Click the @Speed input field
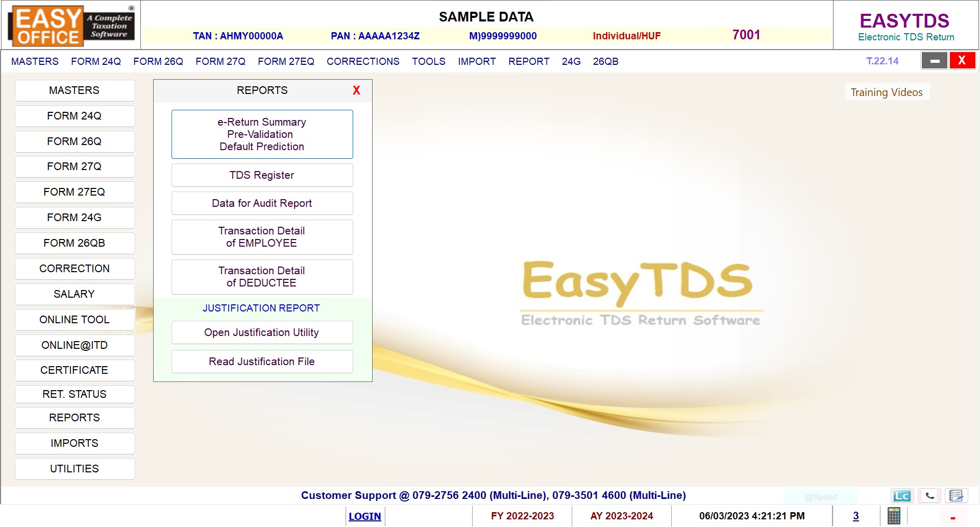The height and width of the screenshot is (527, 980). [x=821, y=496]
